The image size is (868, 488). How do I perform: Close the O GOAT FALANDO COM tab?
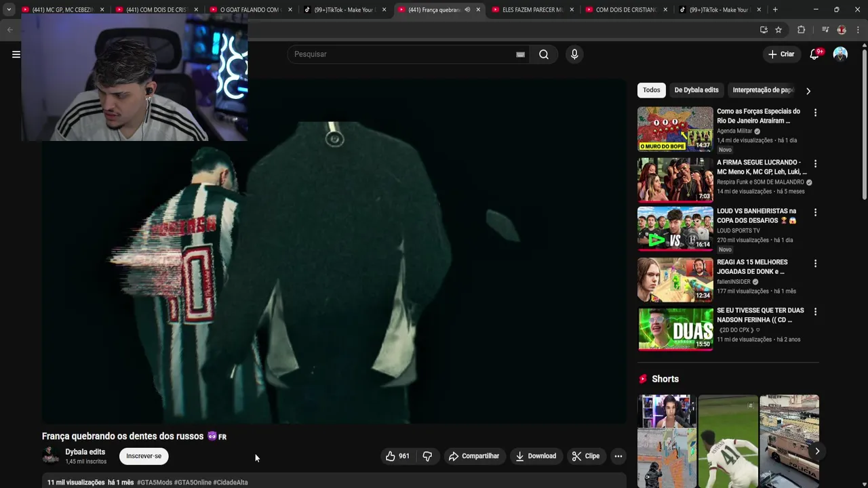coord(291,9)
